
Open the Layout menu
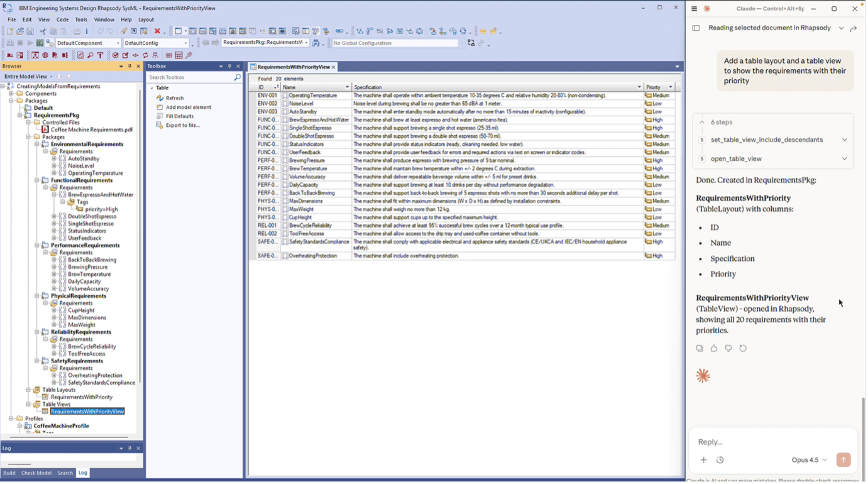coord(146,19)
